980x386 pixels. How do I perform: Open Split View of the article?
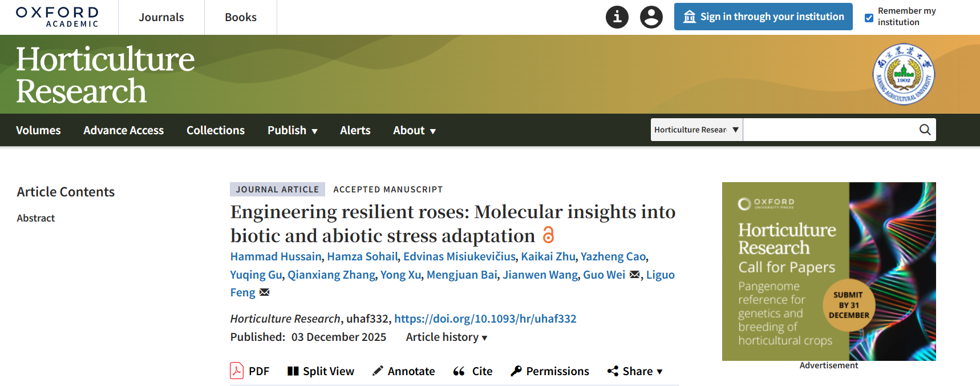coord(321,371)
